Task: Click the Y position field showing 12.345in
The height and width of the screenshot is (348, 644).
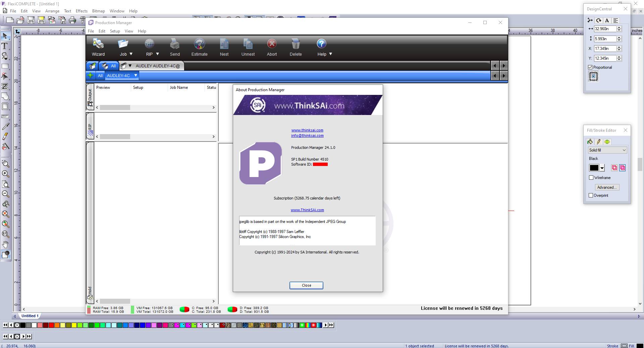Action: tap(605, 58)
